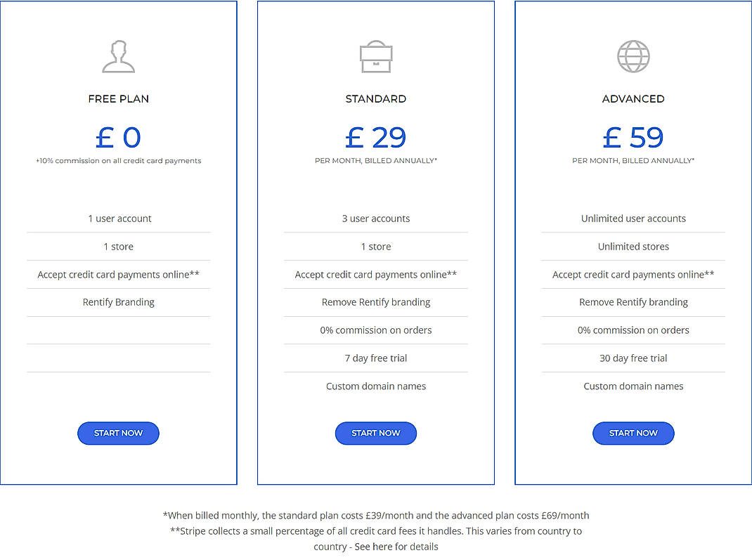Select the ADVANCED title text

[x=633, y=99]
